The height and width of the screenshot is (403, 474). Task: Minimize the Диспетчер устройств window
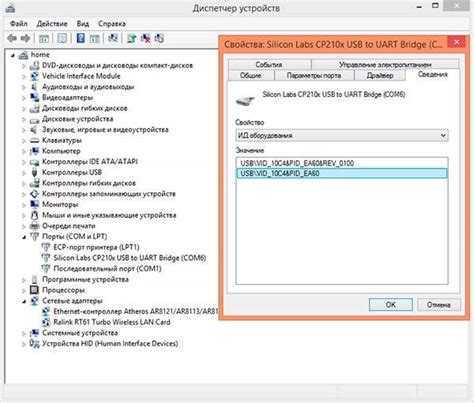[419, 7]
